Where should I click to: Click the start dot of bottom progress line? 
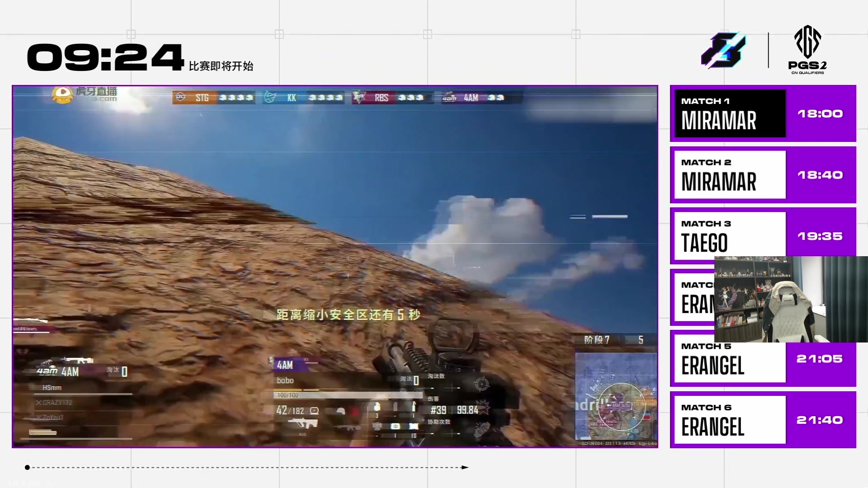pos(27,467)
